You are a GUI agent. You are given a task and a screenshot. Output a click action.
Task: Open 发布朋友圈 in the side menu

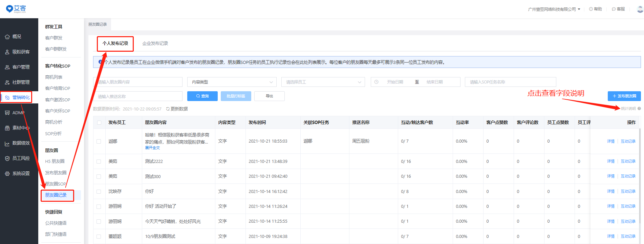[x=56, y=173]
